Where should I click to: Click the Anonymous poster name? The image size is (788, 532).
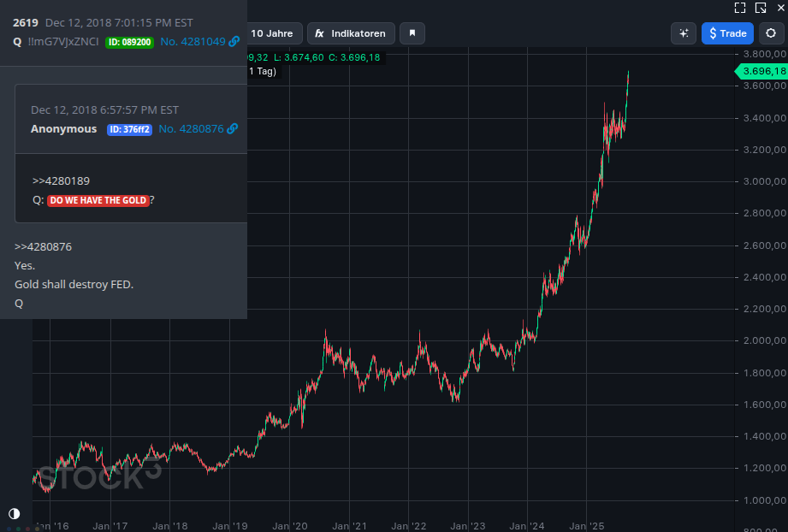click(64, 128)
